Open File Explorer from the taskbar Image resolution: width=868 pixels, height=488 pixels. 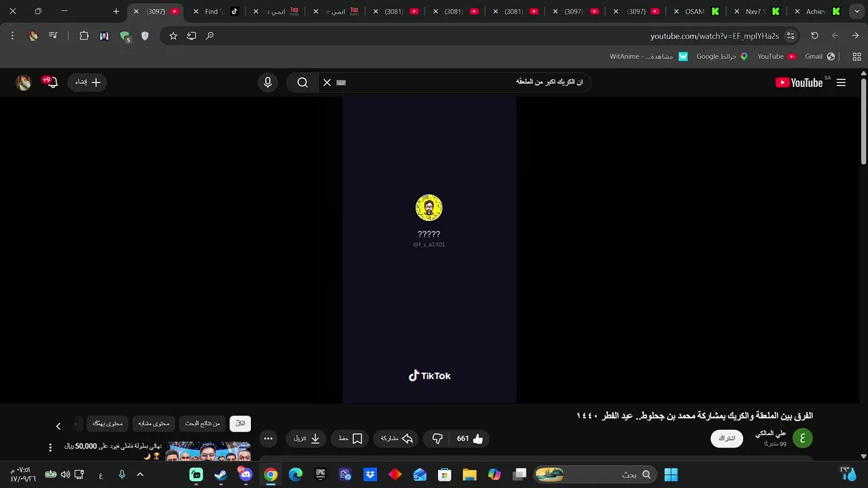(x=469, y=474)
